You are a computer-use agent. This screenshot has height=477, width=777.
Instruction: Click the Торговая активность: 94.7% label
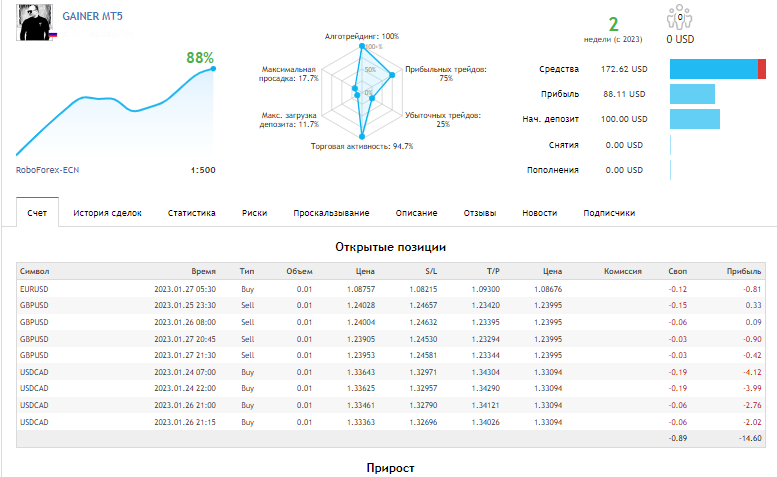[x=362, y=147]
